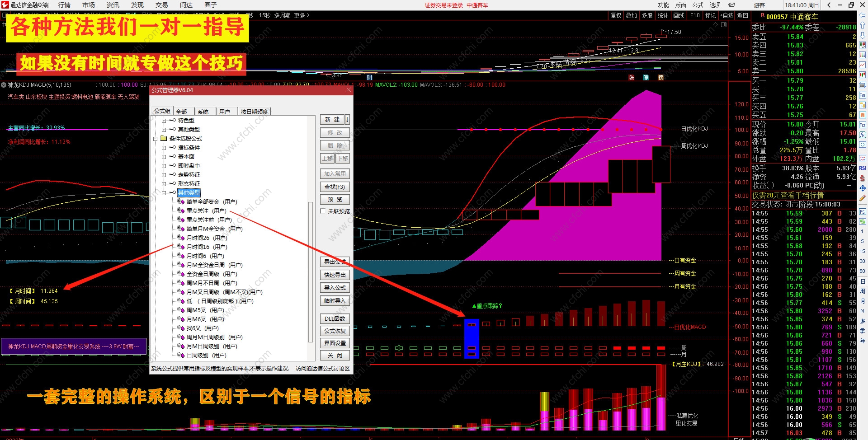868x440 pixels.
Task: Click the down arrow icon in right sidebar
Action: click(x=863, y=35)
